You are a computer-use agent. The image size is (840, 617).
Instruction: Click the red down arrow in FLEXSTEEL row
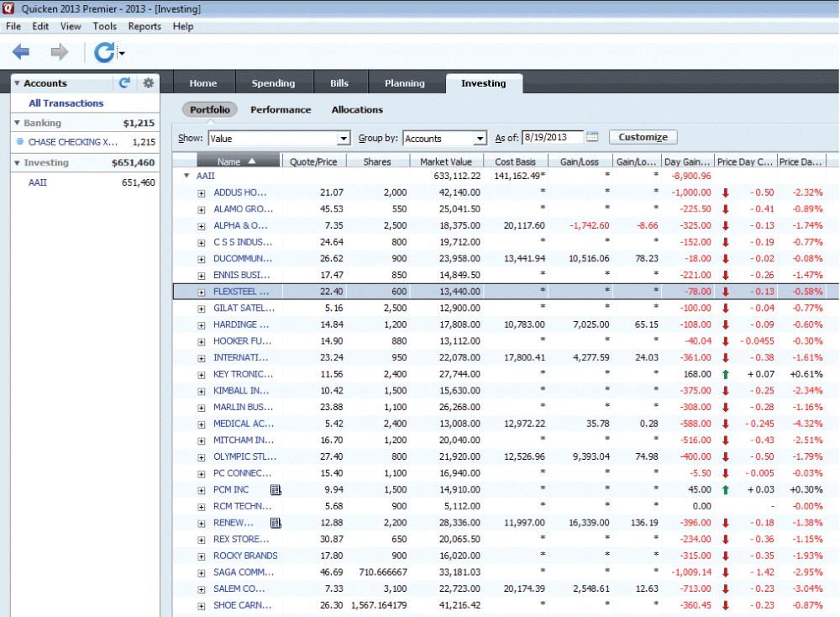pyautogui.click(x=726, y=292)
